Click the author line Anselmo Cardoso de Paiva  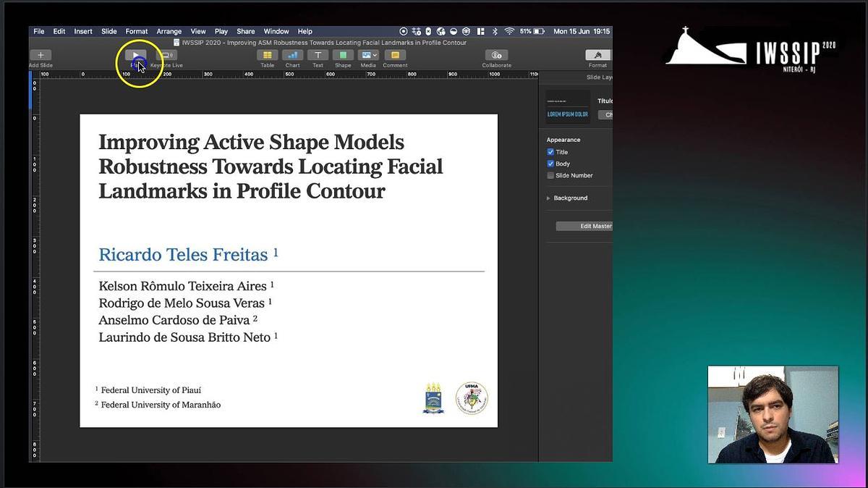coord(178,320)
